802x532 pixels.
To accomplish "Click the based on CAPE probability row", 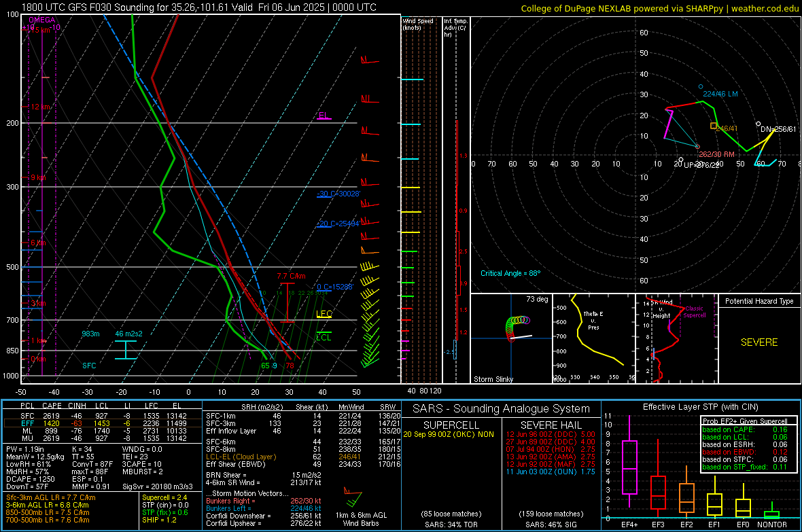I will point(745,429).
